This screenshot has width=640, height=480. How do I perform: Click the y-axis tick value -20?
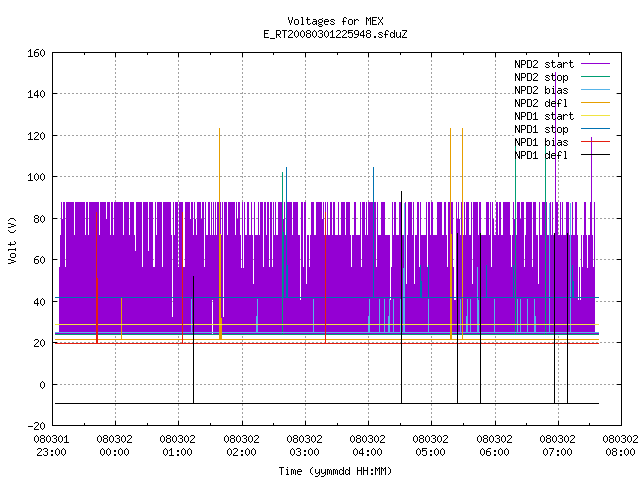point(36,426)
